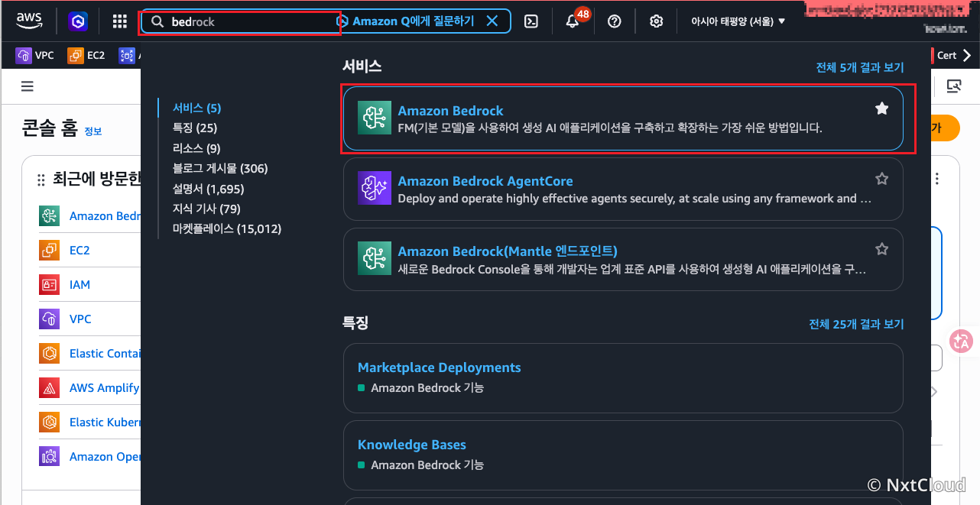
Task: Open the CloudShell terminal icon
Action: click(531, 21)
